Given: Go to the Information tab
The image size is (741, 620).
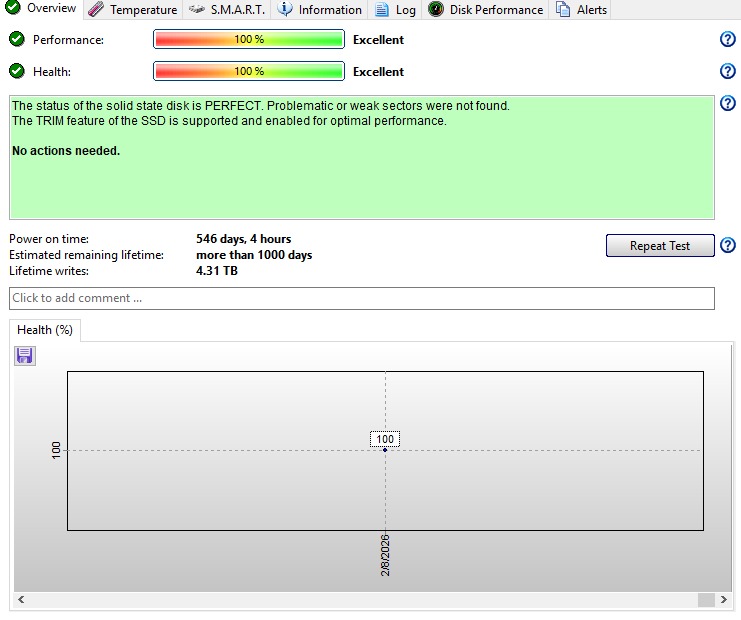Looking at the screenshot, I should tap(319, 10).
